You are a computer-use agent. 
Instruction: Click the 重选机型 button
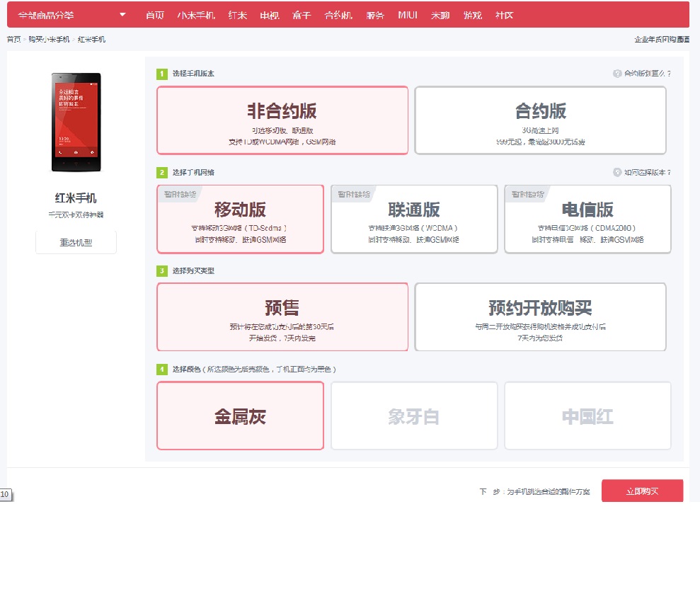tap(76, 243)
